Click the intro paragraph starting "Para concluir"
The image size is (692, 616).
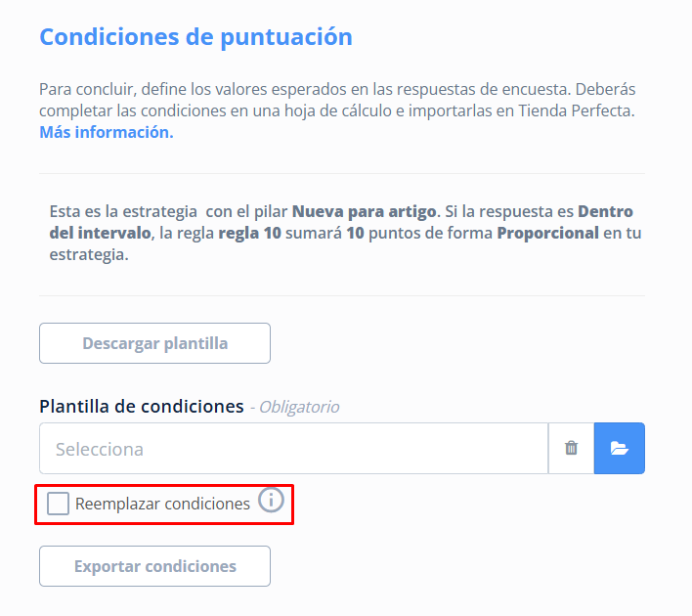tap(337, 110)
